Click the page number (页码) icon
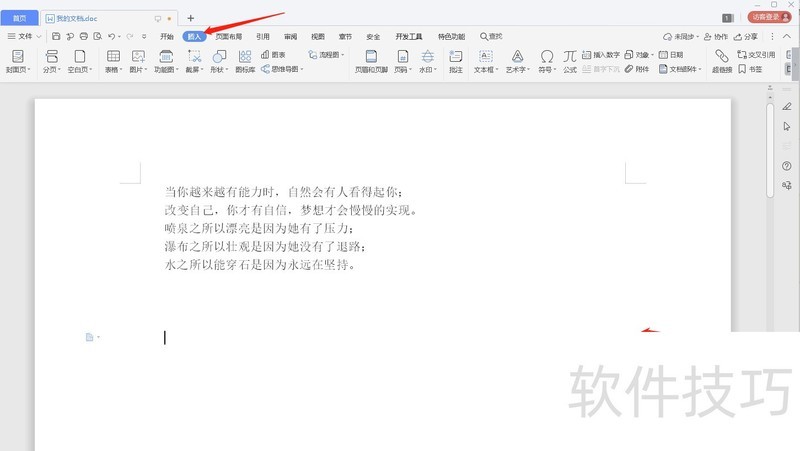800x451 pixels. [x=403, y=56]
